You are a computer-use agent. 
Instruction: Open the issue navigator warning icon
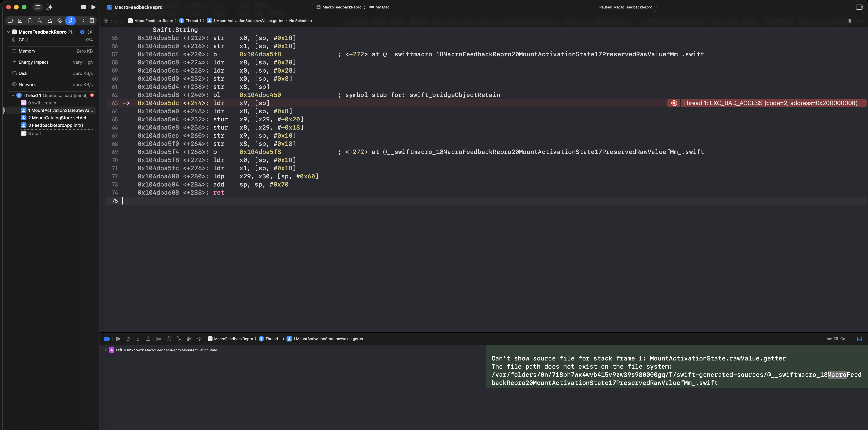[50, 21]
